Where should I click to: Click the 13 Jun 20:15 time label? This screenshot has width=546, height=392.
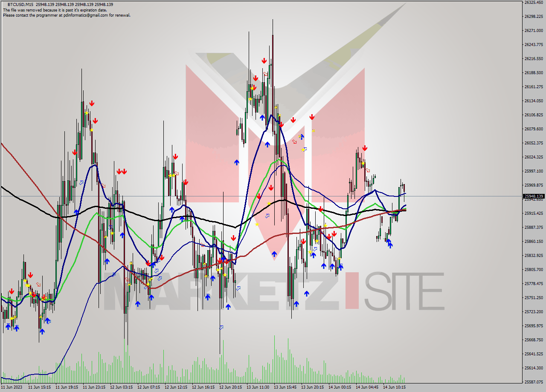[x=312, y=388]
